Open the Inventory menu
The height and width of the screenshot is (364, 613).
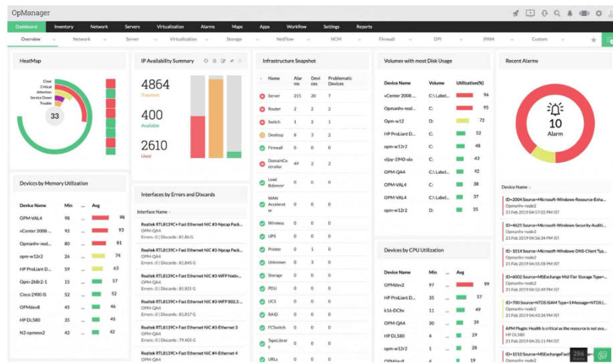(x=64, y=27)
